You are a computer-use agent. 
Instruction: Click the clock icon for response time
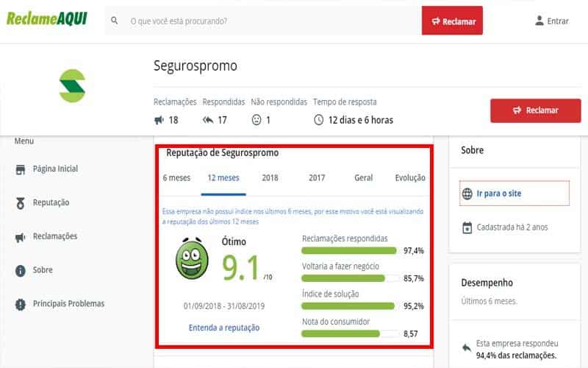[319, 120]
